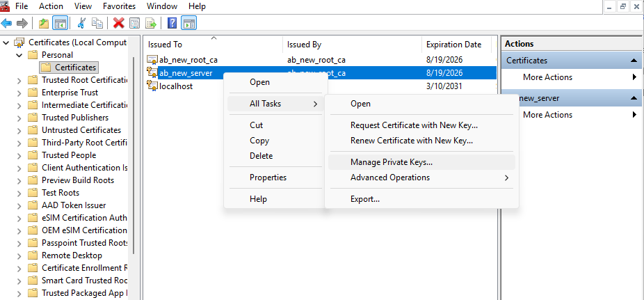Expand the Trusted Publishers node

tap(19, 118)
